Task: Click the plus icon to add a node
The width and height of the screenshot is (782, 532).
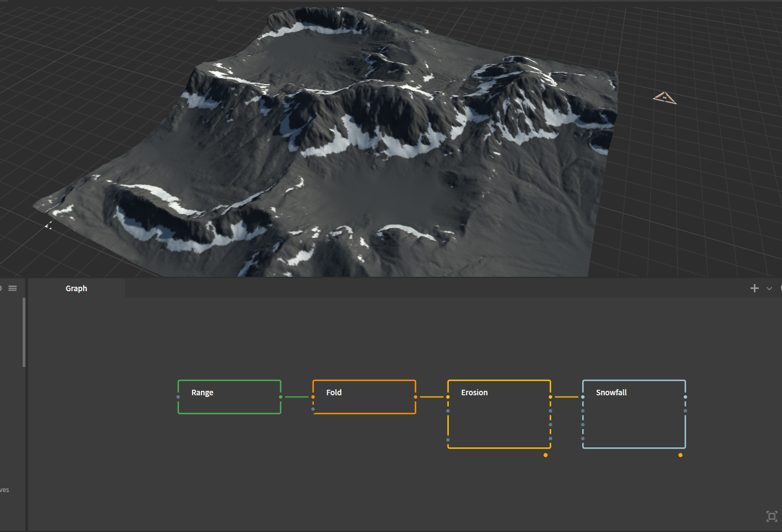Action: (x=754, y=288)
